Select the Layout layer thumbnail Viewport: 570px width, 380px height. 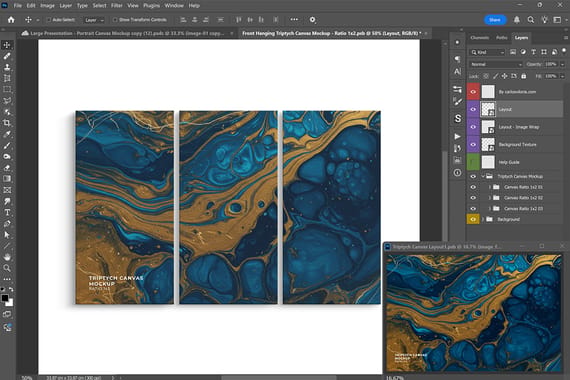(x=488, y=109)
